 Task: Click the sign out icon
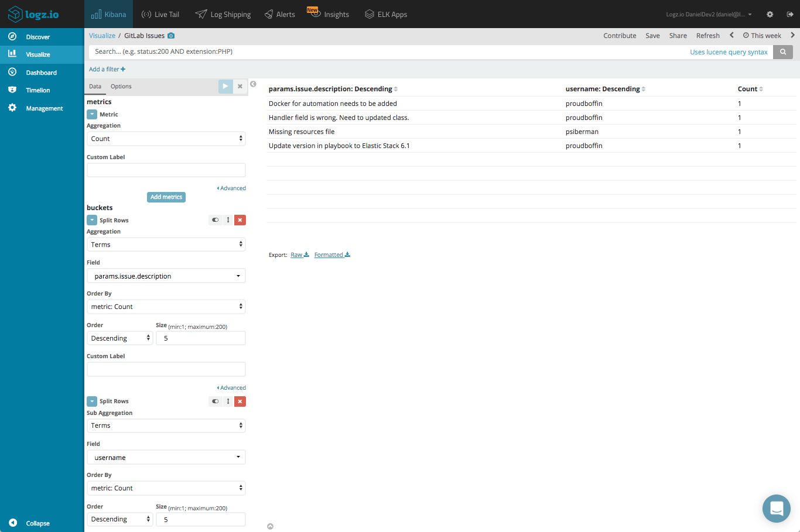[790, 15]
